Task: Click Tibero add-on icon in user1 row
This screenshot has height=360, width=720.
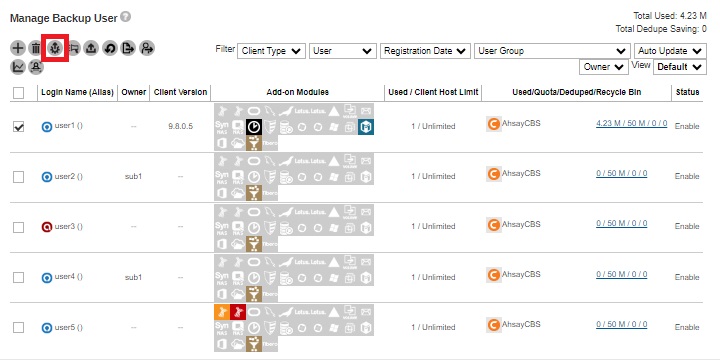Action: [270, 143]
